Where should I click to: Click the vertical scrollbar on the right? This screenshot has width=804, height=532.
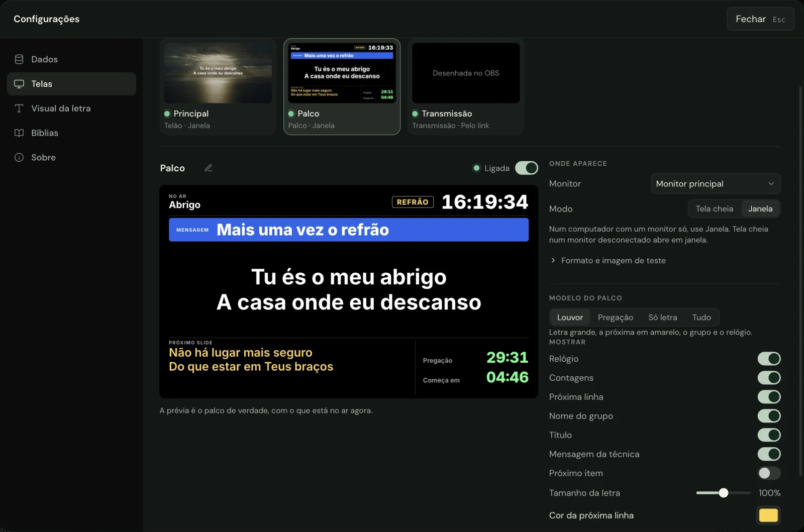point(801,281)
